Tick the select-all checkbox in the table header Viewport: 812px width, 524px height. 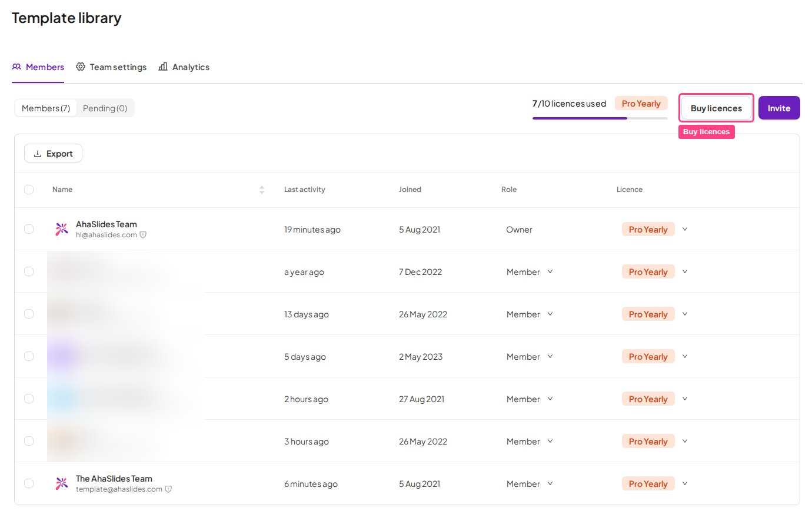29,190
